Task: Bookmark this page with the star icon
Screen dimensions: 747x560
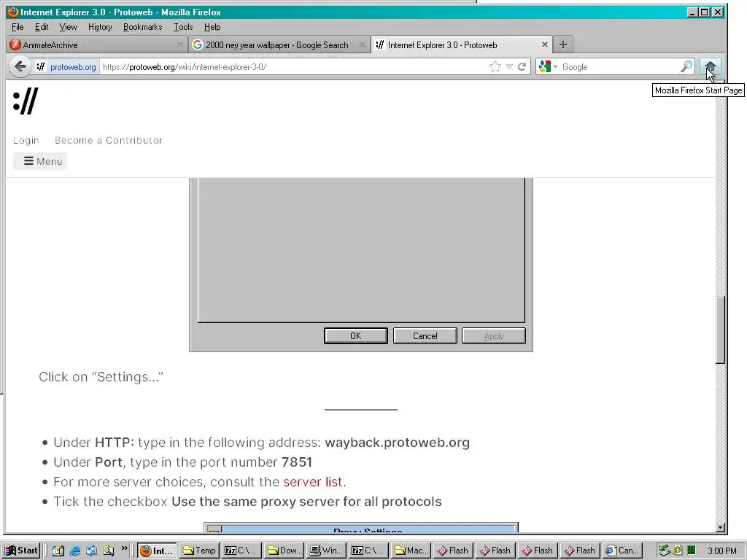Action: [495, 66]
